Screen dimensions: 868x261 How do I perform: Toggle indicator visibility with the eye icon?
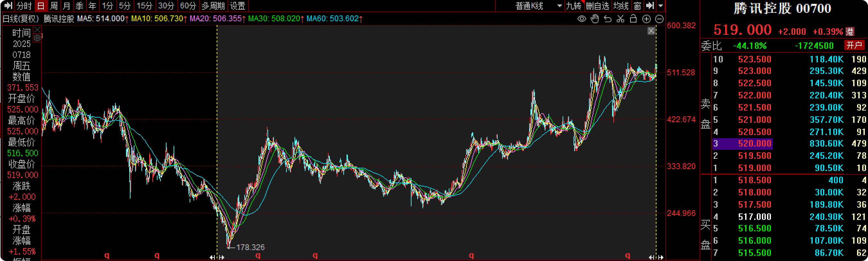click(x=582, y=19)
